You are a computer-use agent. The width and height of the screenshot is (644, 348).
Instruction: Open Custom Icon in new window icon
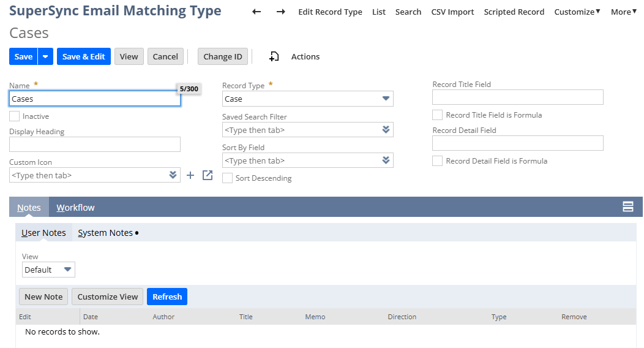coord(208,175)
